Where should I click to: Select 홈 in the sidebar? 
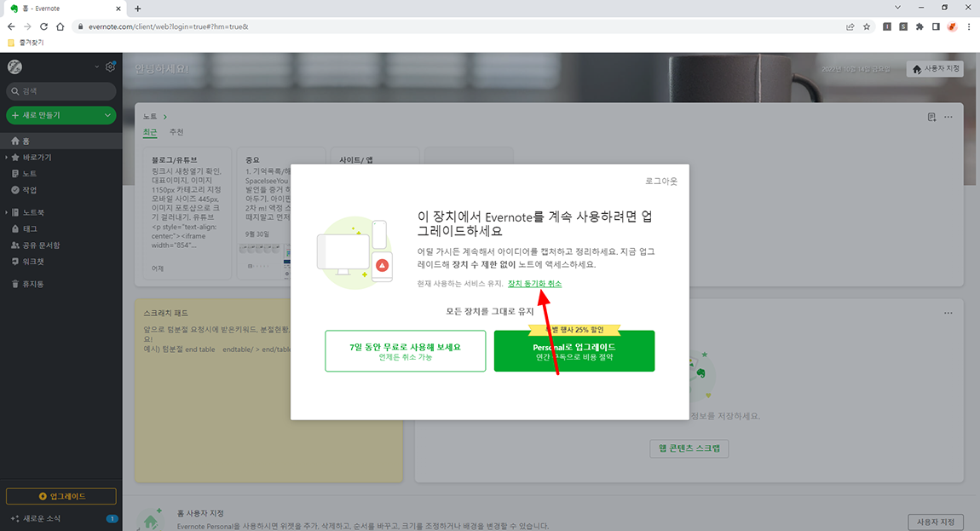[61, 141]
